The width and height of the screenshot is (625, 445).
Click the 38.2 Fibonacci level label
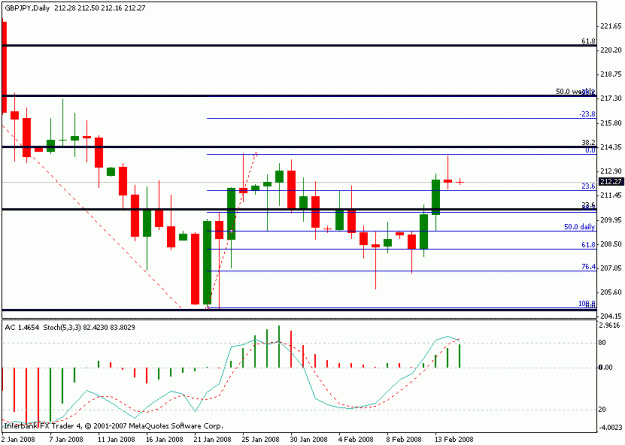pos(588,142)
